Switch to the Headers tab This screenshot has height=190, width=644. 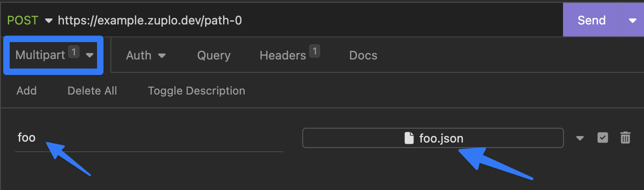283,55
